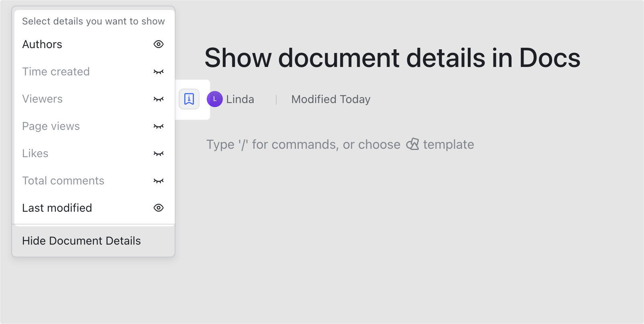Enable Page views visibility toggle
This screenshot has width=644, height=324.
(159, 126)
